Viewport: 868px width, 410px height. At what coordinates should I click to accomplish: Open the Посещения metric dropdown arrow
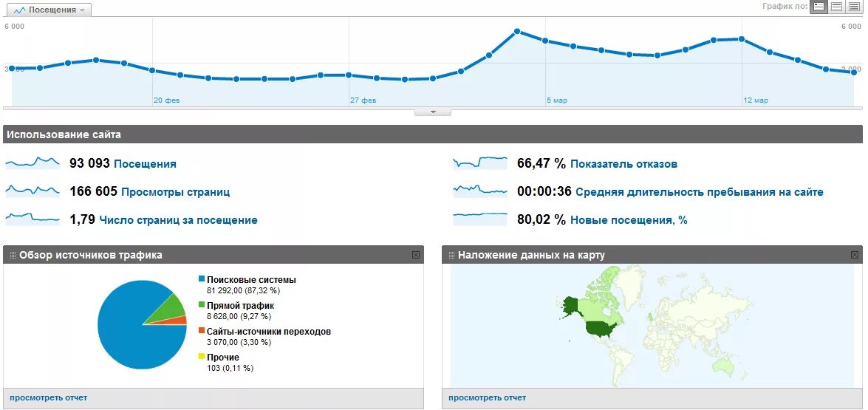(x=82, y=10)
